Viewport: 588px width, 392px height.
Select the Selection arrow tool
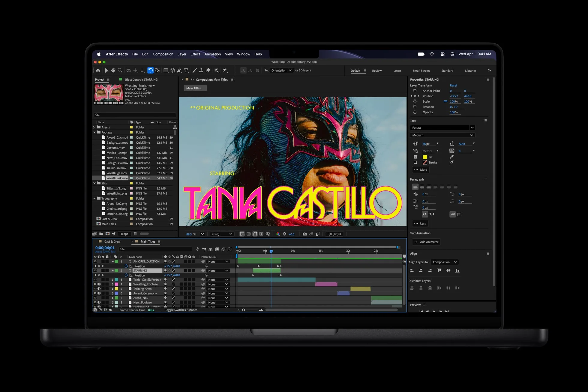pyautogui.click(x=106, y=70)
